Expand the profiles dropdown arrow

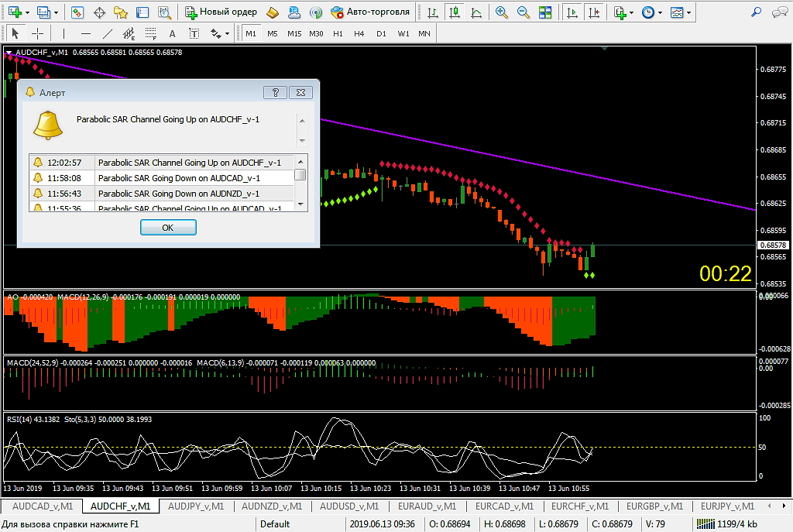click(x=56, y=12)
